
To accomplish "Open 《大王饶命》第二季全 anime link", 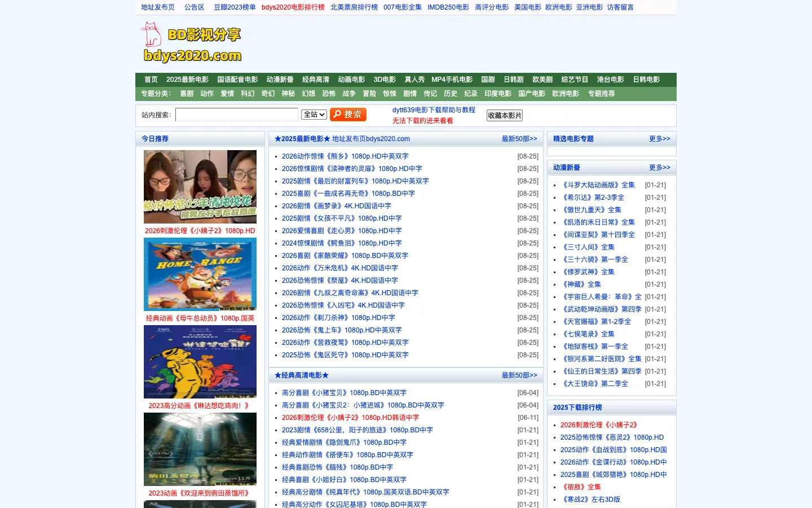I will pos(594,384).
